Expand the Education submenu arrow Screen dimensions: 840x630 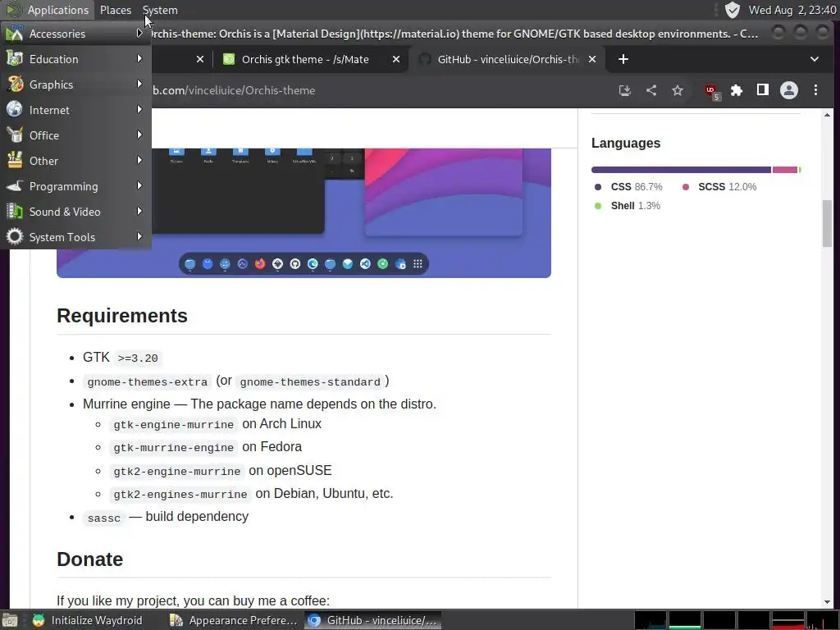139,58
